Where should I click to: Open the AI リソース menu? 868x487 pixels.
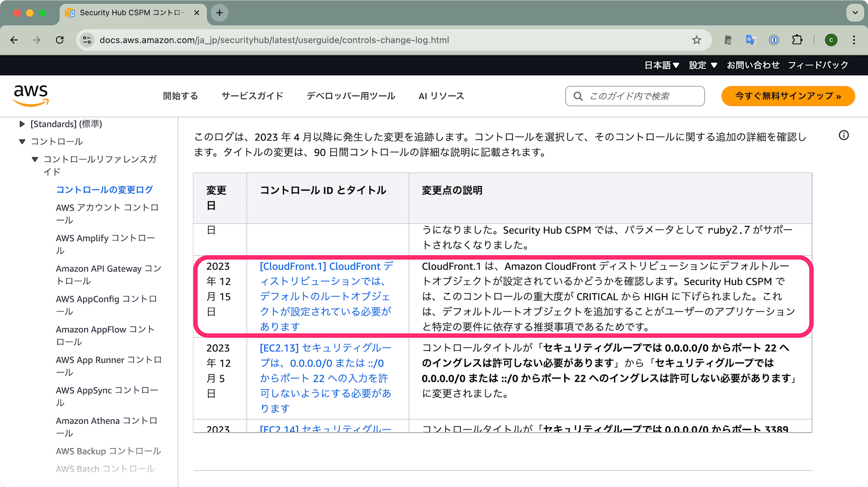[441, 96]
